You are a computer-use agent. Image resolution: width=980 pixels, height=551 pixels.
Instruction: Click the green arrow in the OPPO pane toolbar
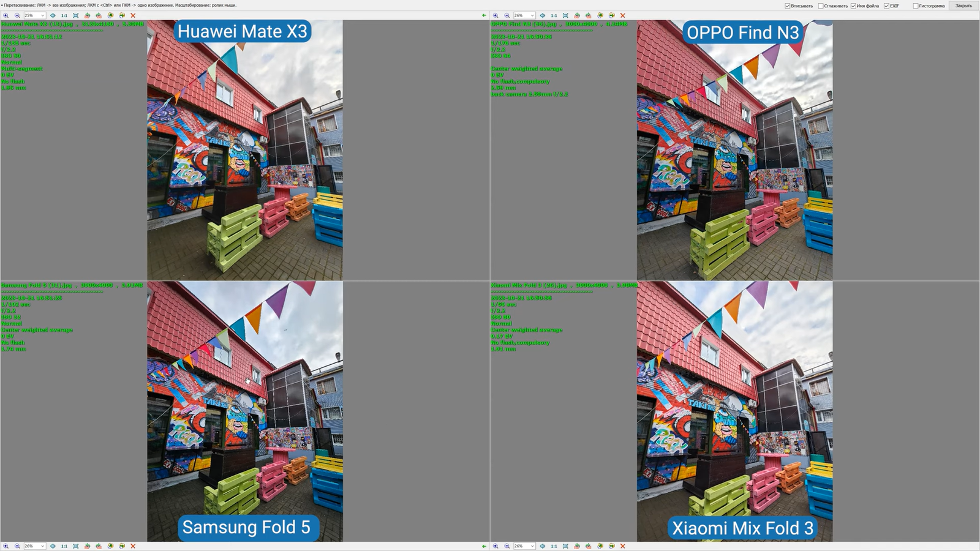point(484,15)
